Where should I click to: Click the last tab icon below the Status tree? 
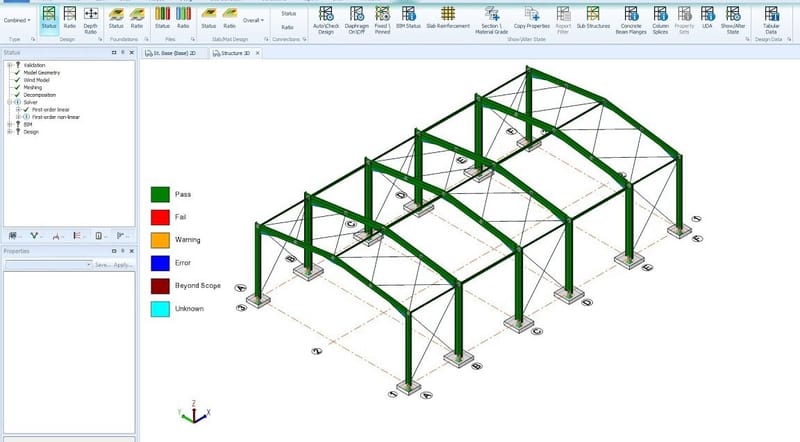coord(121,236)
